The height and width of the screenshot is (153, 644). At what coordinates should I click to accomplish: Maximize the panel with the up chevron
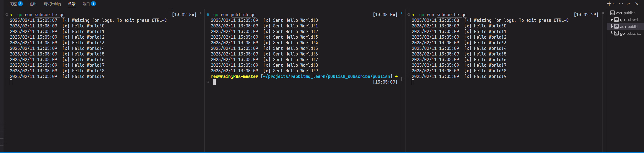[x=629, y=4]
